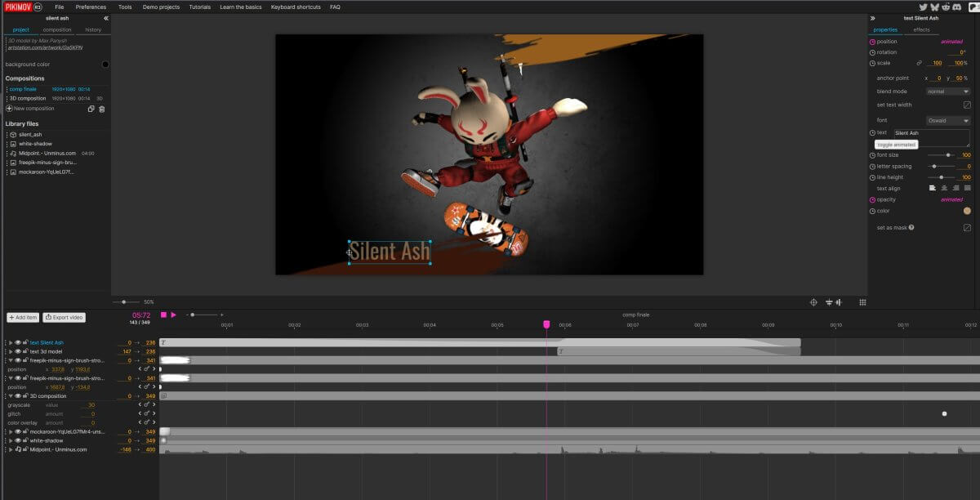Click the Export video button
Viewport: 980px width, 500px height.
click(64, 317)
